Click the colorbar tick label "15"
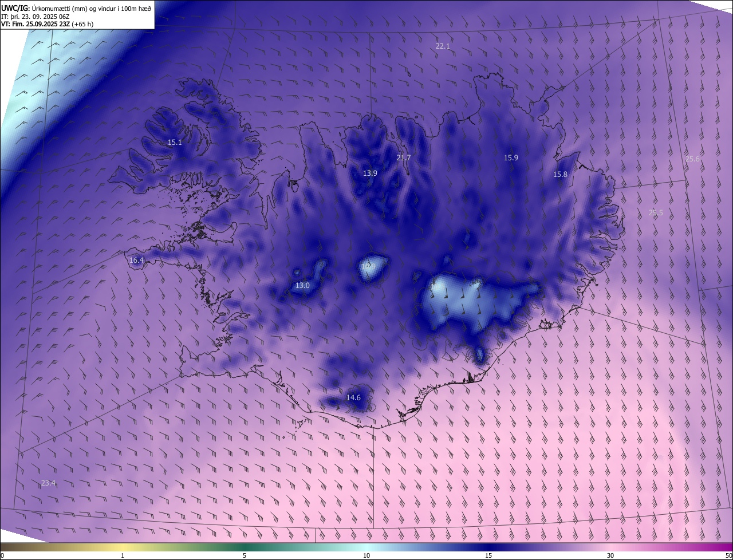The image size is (733, 560). tap(488, 555)
